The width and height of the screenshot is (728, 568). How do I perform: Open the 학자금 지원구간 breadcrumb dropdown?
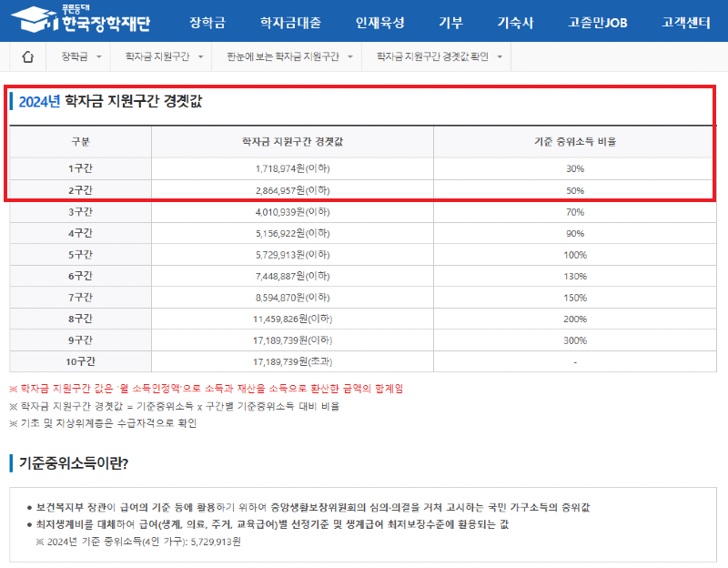tap(166, 56)
